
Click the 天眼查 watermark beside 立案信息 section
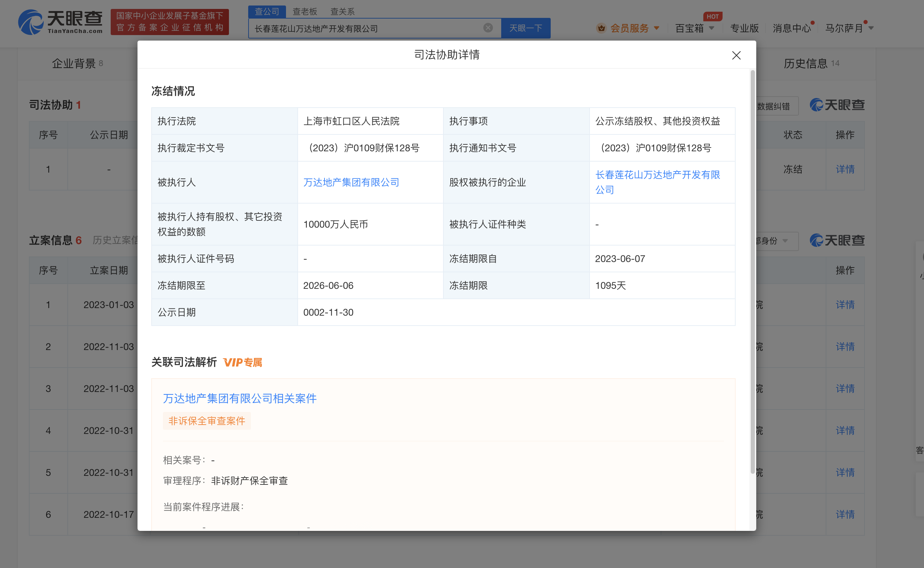click(837, 240)
